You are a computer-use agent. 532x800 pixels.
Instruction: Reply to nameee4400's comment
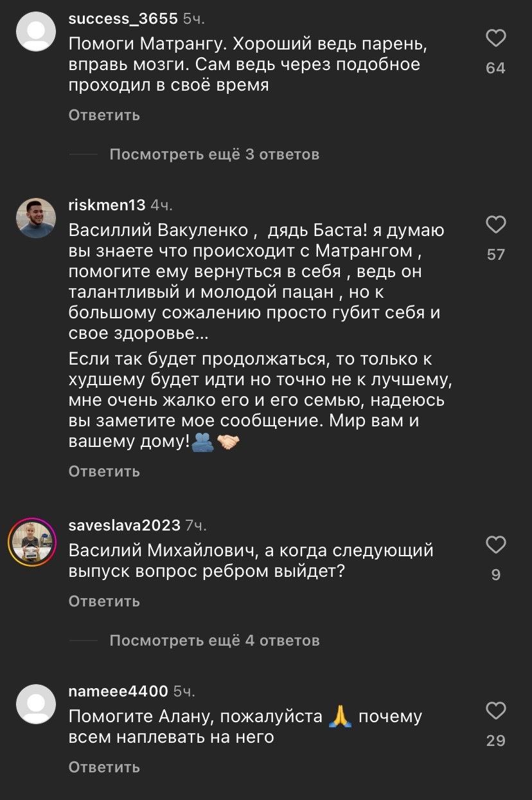103,767
